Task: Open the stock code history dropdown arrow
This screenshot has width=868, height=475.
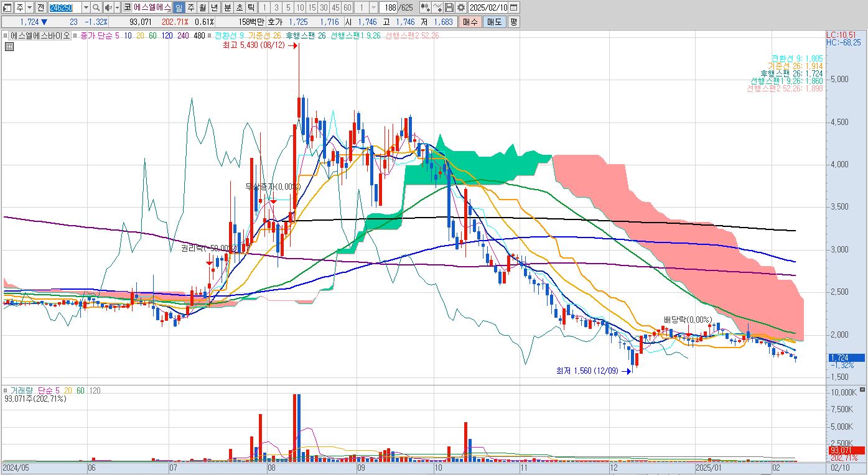Action: pos(86,7)
